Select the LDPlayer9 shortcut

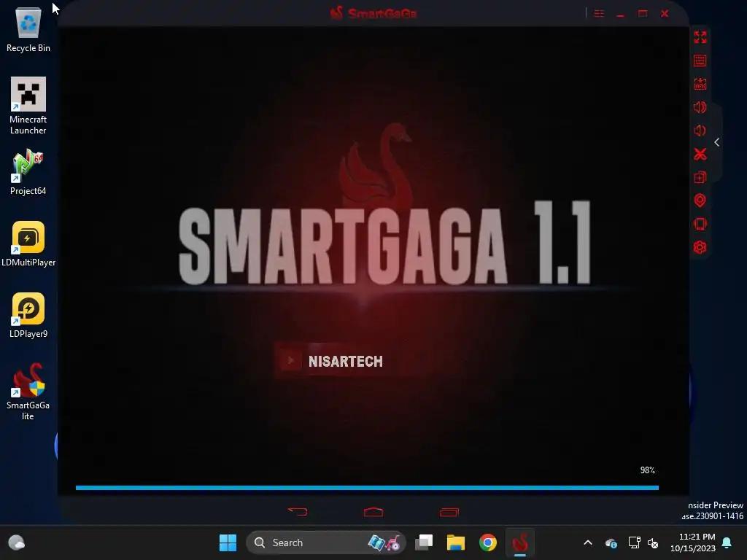tap(28, 315)
